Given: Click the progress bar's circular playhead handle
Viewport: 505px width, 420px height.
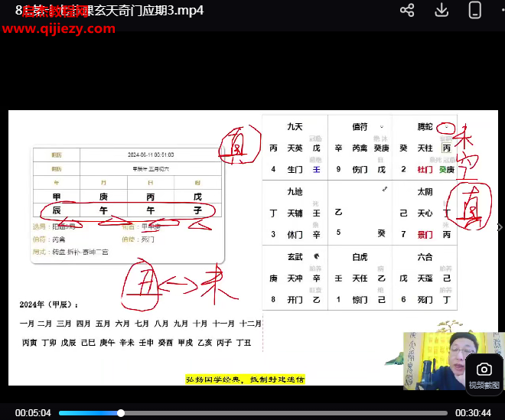Looking at the screenshot, I should click(121, 413).
